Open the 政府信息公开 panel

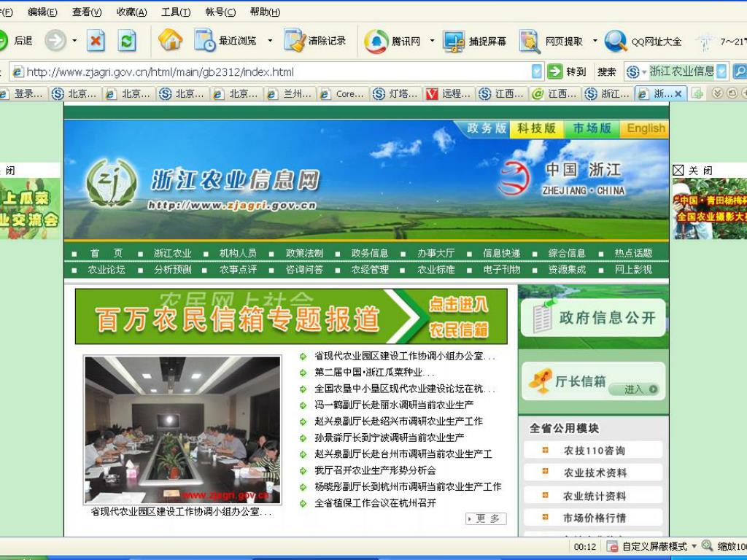[593, 318]
